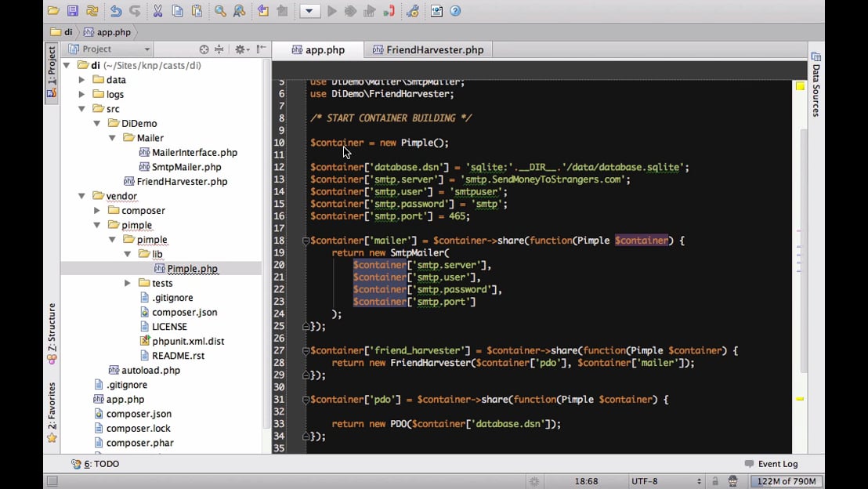Open Settings via the wrench icon

[x=413, y=11]
